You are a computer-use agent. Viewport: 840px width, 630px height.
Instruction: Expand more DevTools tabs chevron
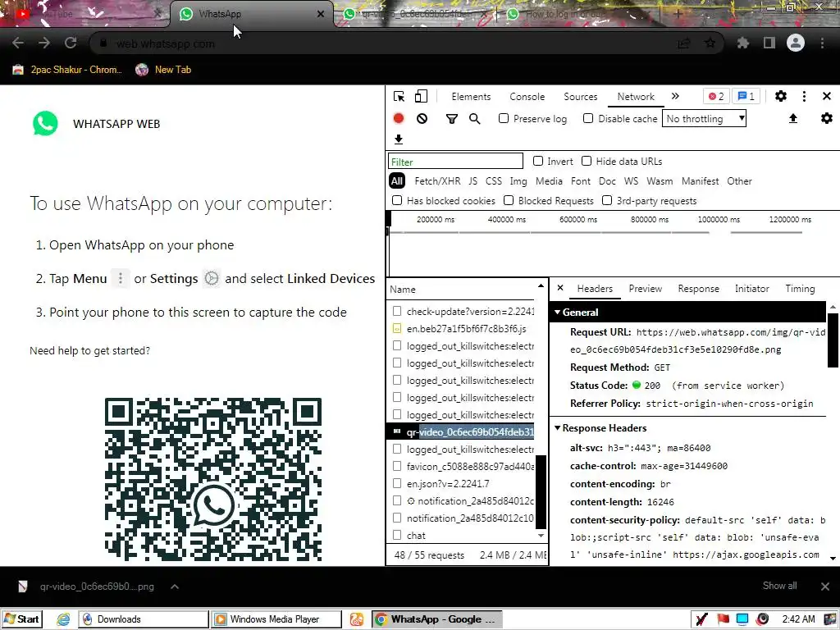675,96
